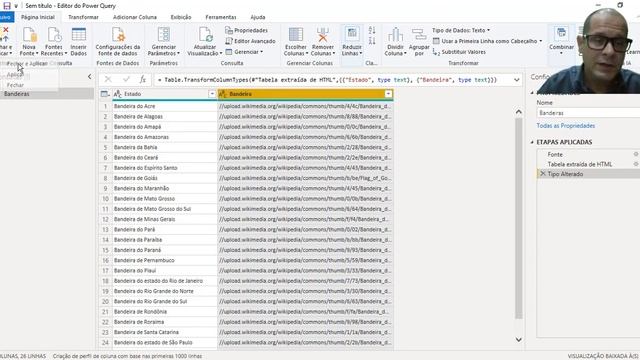Delete the Tipo Alterado step X
The image size is (640, 360).
542,174
